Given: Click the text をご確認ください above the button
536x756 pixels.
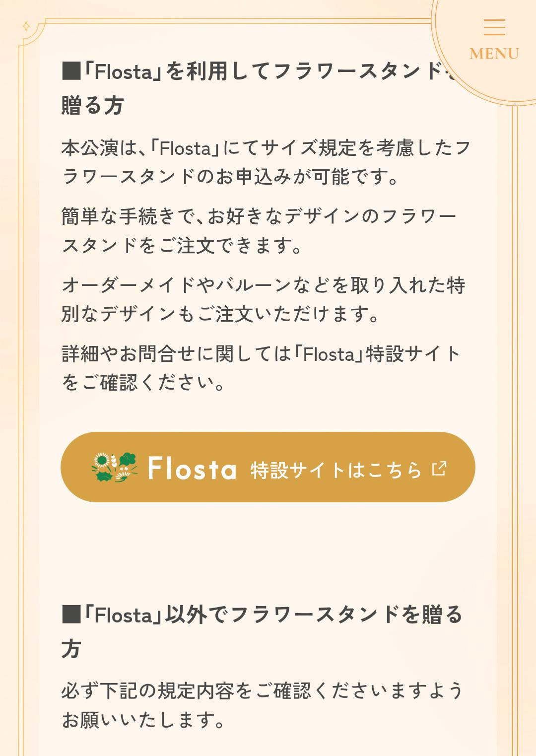Looking at the screenshot, I should [x=143, y=383].
